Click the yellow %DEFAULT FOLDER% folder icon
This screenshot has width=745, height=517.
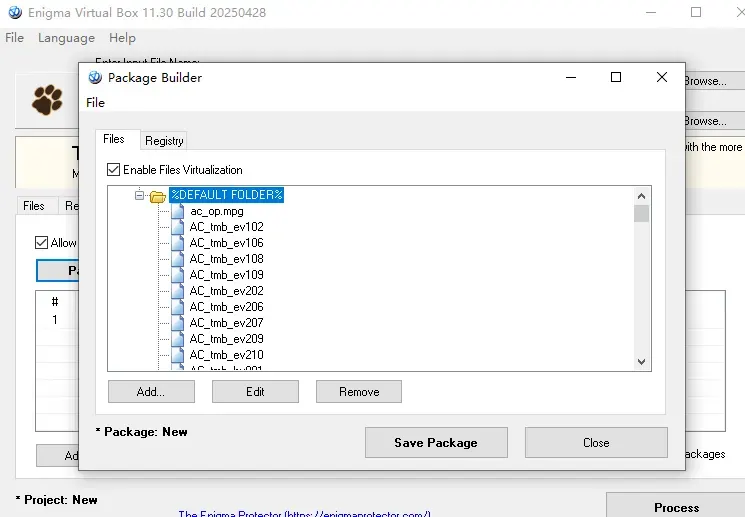[158, 196]
